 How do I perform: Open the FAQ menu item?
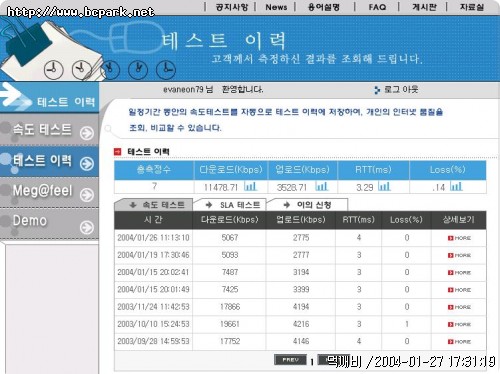377,7
